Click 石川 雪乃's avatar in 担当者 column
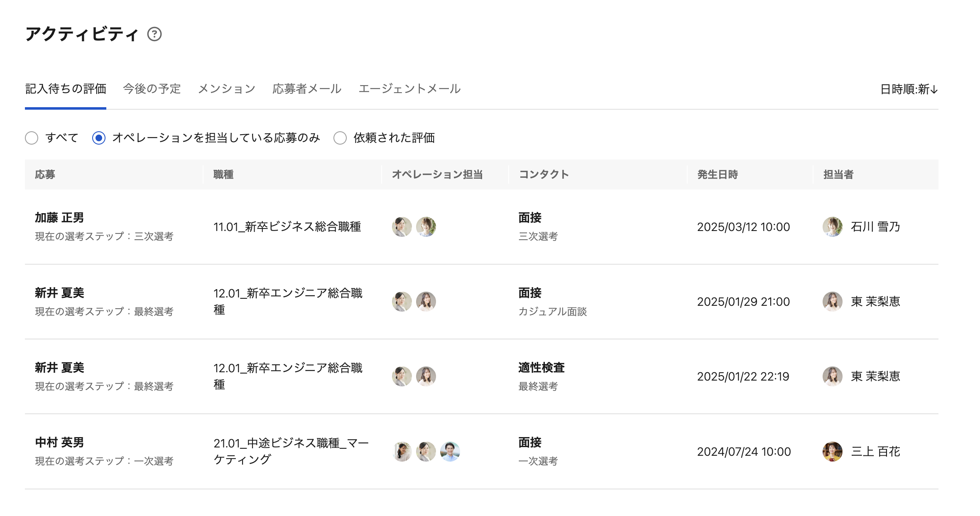Screen dimensions: 980x516 (x=833, y=227)
